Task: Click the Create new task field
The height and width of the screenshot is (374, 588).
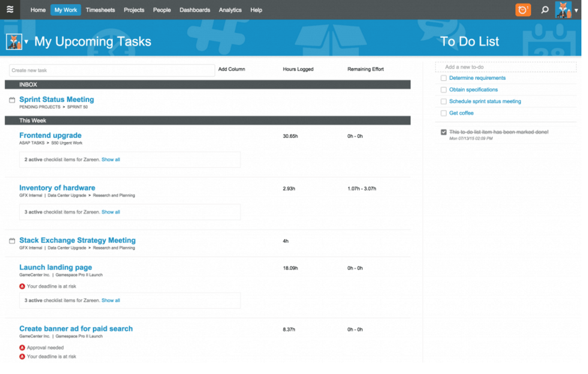Action: (111, 70)
